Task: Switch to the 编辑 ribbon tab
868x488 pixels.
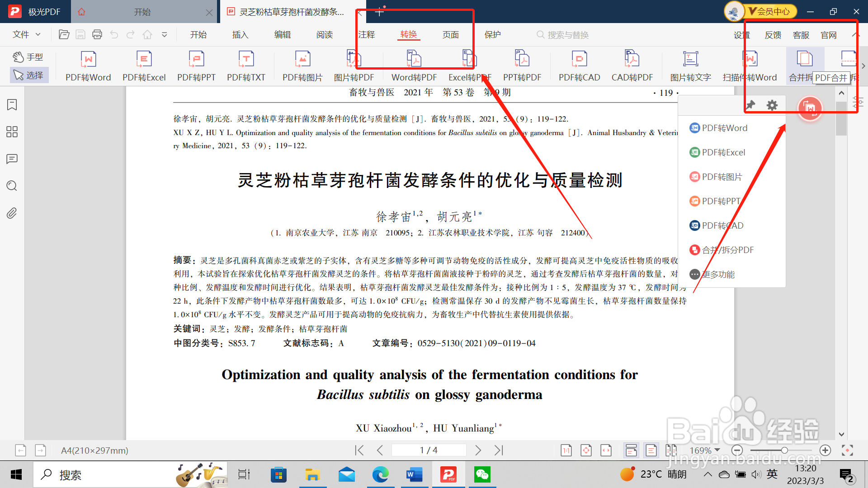Action: (x=282, y=35)
